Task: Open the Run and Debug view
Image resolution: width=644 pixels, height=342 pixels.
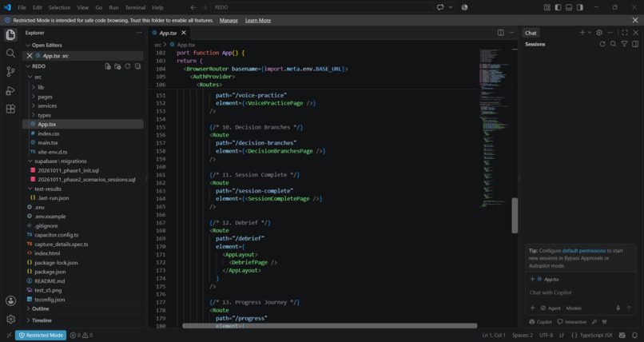Action: pos(10,90)
